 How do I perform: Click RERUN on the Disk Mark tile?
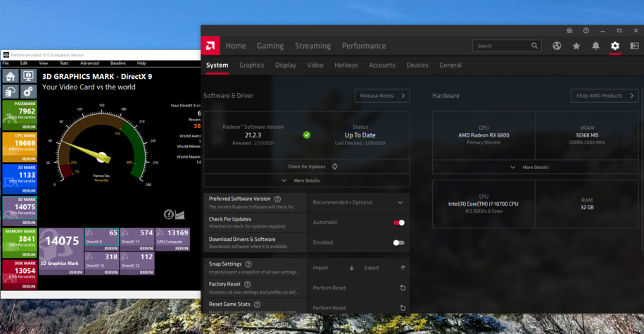(x=29, y=286)
